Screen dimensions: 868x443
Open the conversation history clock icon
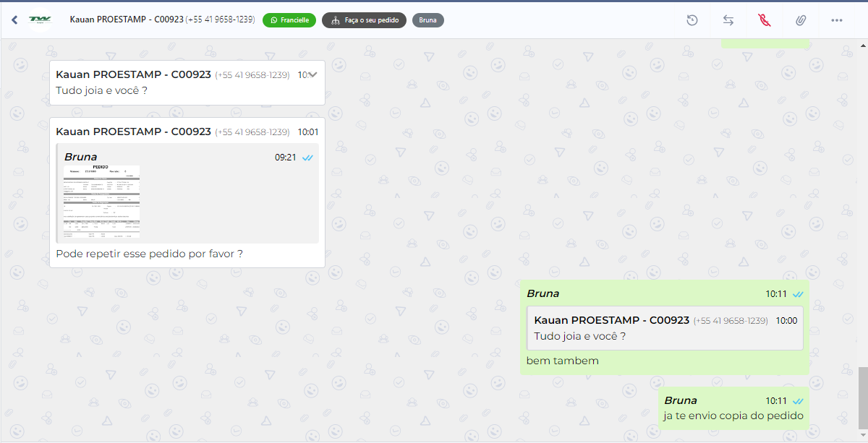click(x=692, y=20)
